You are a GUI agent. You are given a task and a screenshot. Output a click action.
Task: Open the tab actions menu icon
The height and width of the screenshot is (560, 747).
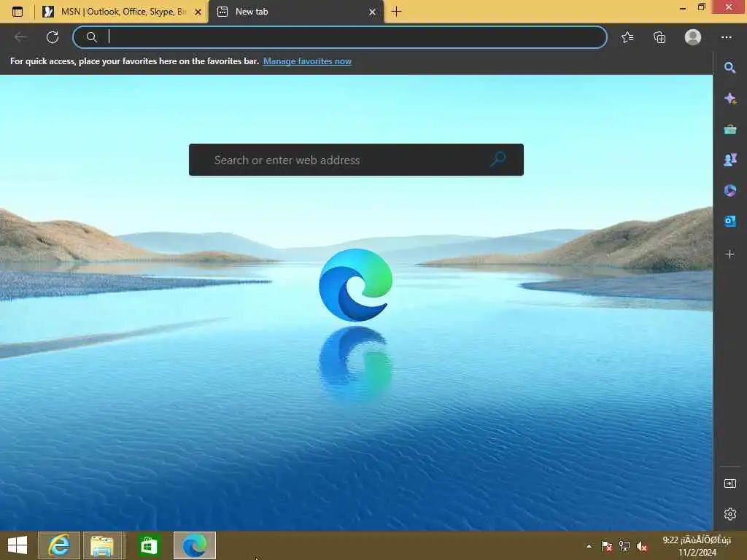18,12
